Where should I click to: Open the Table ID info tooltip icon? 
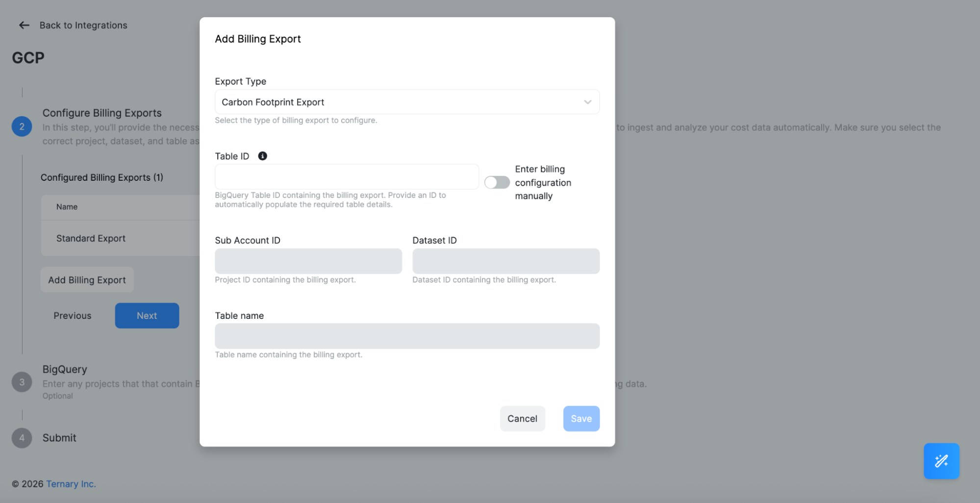(x=262, y=156)
